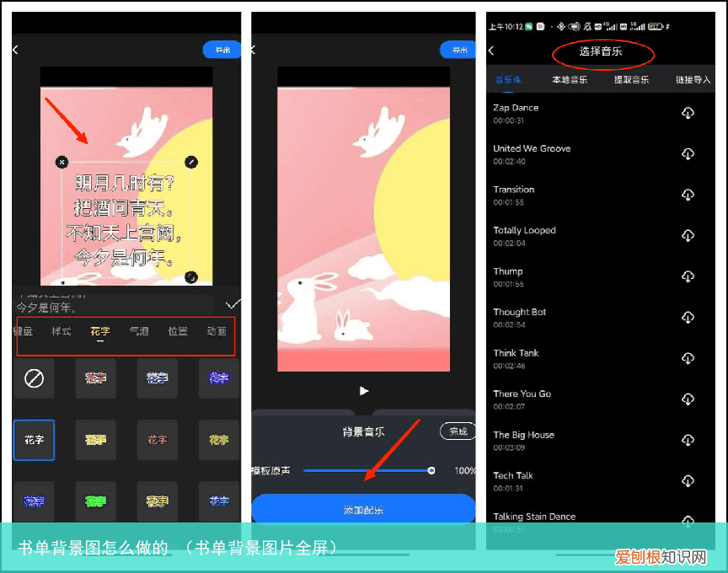
Task: Open the 花字 tab
Action: pos(100,331)
